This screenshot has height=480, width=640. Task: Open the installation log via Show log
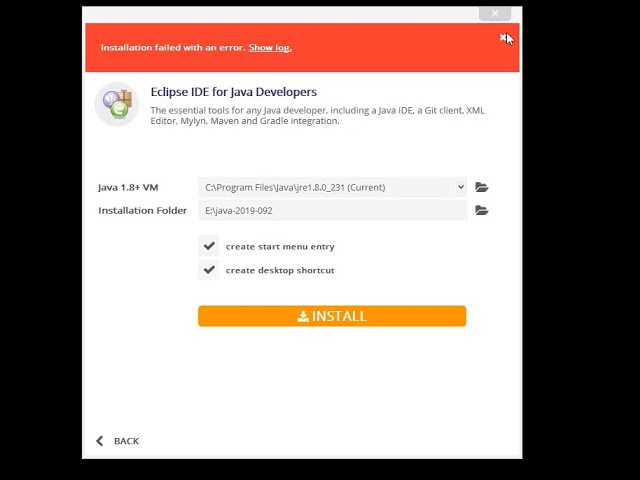point(270,47)
